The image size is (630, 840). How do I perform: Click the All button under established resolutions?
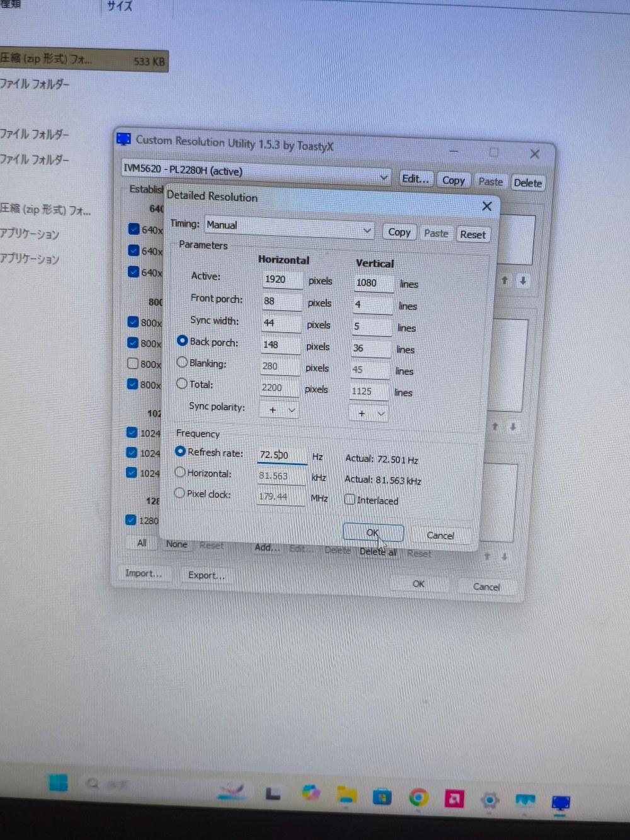pyautogui.click(x=142, y=543)
